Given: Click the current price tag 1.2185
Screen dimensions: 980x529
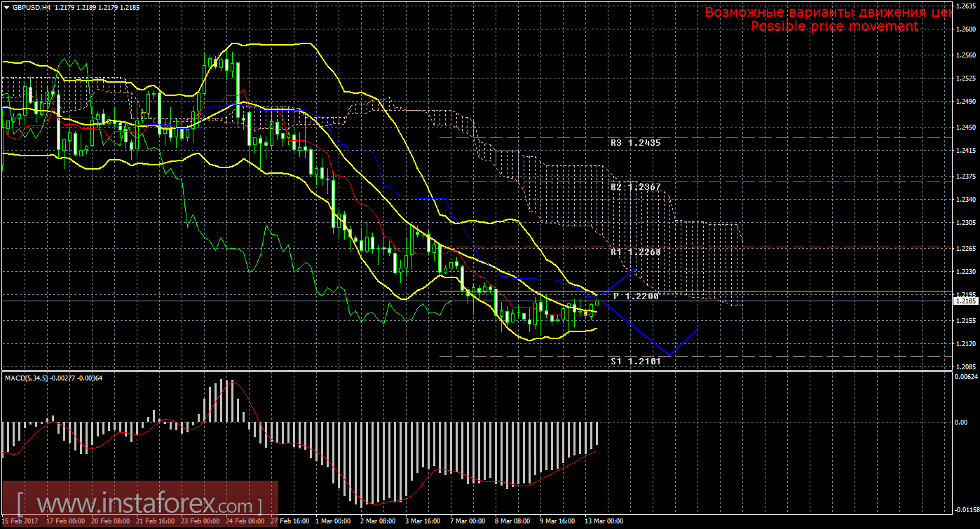Looking at the screenshot, I should tap(965, 301).
